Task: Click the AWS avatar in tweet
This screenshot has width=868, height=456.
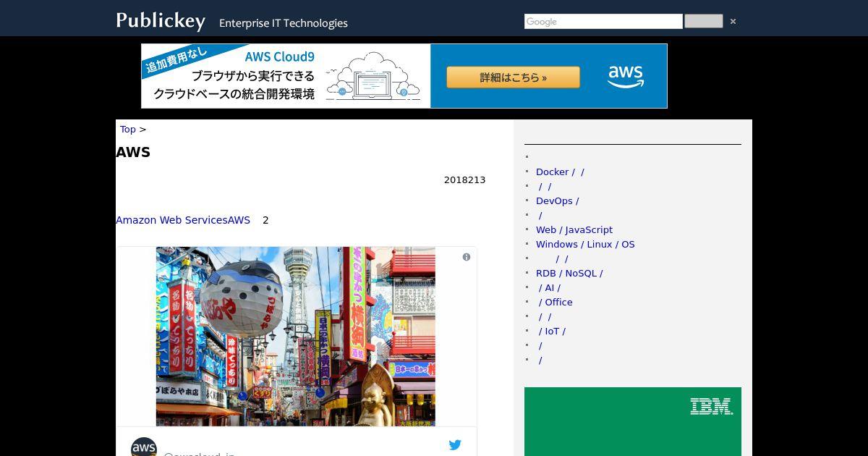Action: (144, 447)
